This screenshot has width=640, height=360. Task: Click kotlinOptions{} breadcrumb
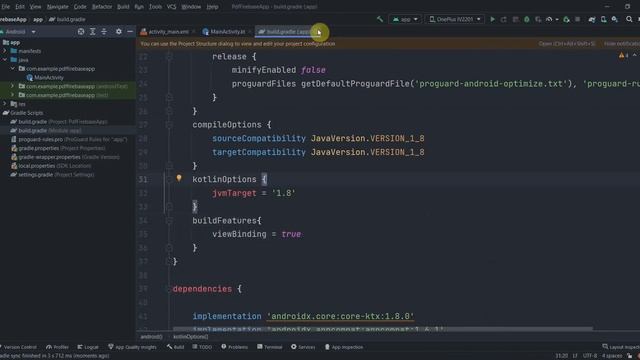pos(191,337)
